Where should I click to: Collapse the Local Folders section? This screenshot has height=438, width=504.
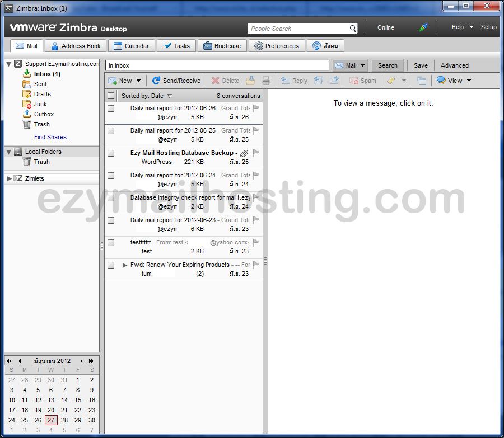(8, 152)
